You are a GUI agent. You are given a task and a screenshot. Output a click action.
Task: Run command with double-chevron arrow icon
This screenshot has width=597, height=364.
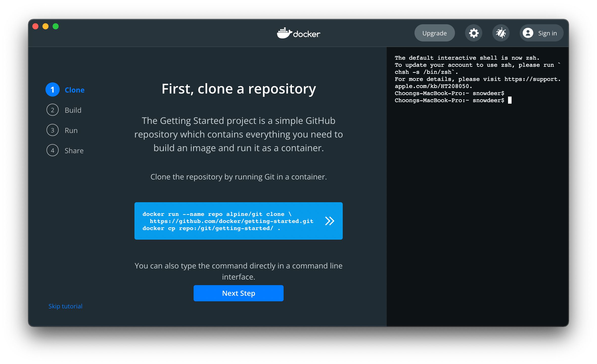pyautogui.click(x=330, y=221)
